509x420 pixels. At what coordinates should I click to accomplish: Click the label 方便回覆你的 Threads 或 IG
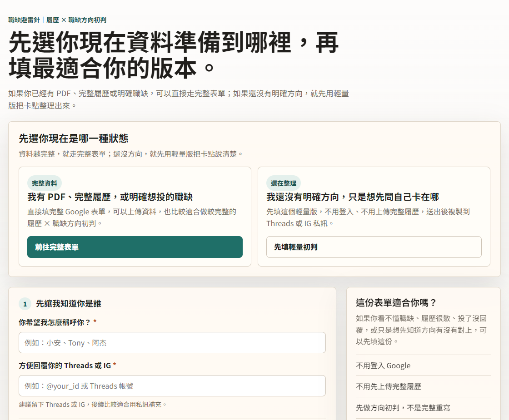[65, 366]
